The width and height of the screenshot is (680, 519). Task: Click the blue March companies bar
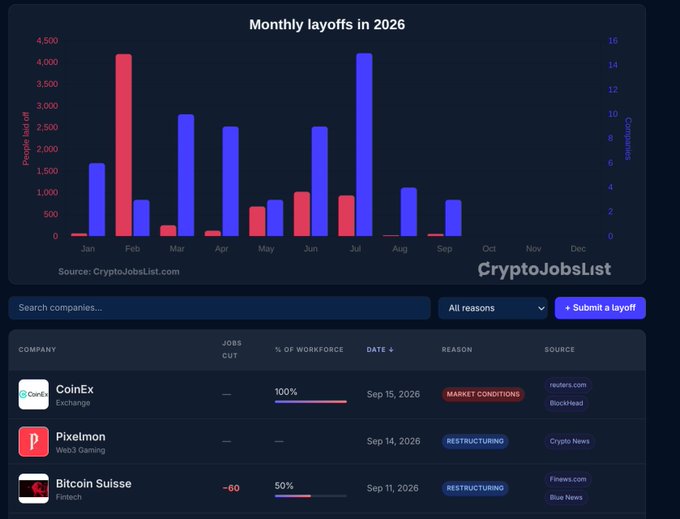(186, 176)
